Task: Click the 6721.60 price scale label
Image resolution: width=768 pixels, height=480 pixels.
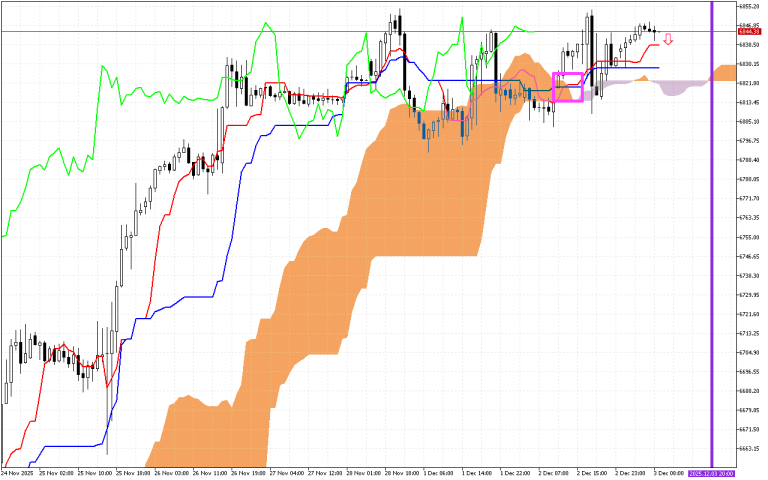Action: pyautogui.click(x=749, y=314)
